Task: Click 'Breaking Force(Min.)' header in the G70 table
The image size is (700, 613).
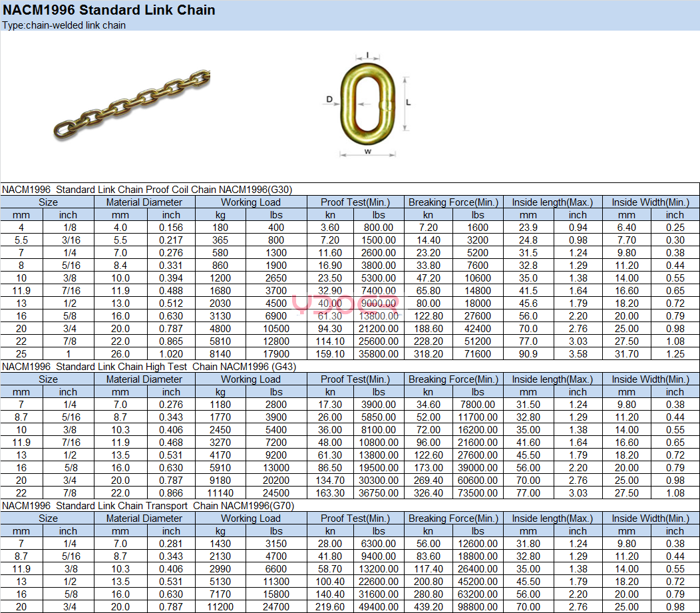Action: 454,518
